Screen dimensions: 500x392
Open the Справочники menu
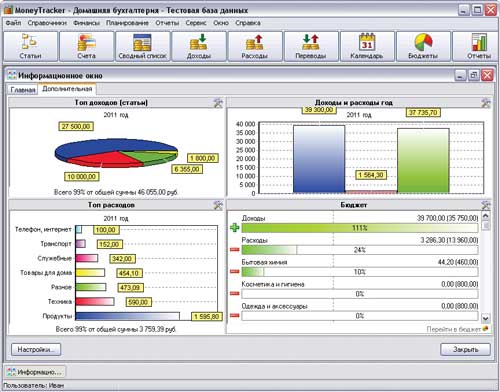pyautogui.click(x=47, y=23)
